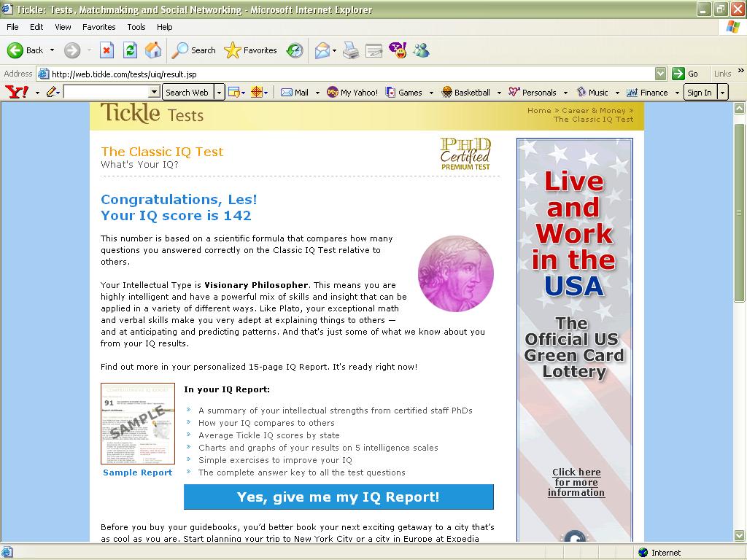Click the Print icon in toolbar
Image resolution: width=747 pixels, height=560 pixels.
[x=351, y=50]
